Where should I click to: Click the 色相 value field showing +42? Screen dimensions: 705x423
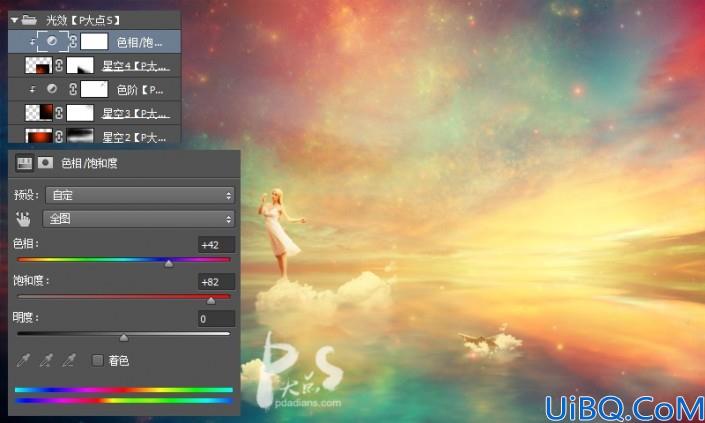click(216, 245)
